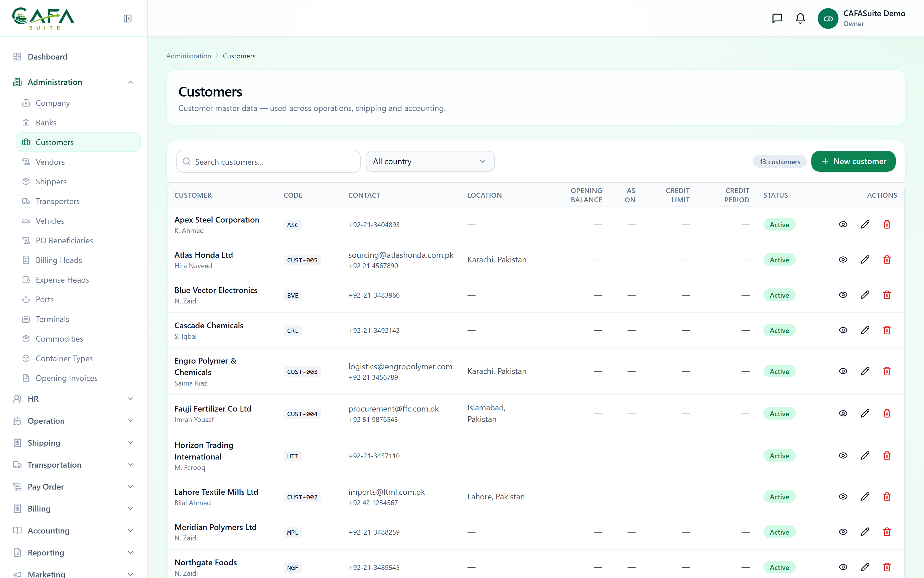Edit Fauji Fertilizer Co Ltd record
This screenshot has width=924, height=578.
(x=865, y=413)
